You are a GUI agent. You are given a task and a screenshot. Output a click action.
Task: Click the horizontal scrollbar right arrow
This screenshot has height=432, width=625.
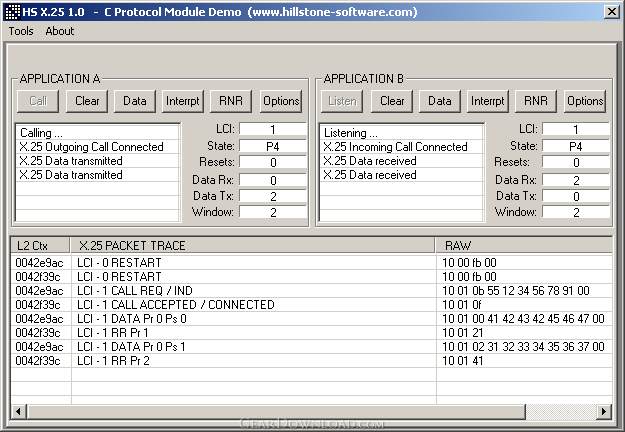[603, 412]
